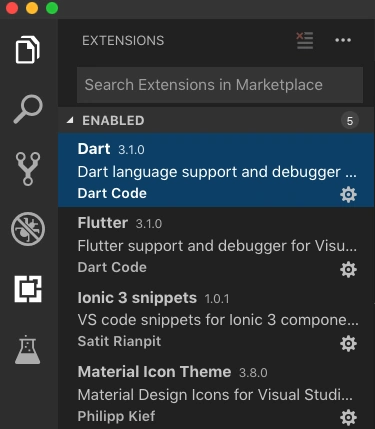Collapse the ENABLED section triangle
This screenshot has height=429, width=375.
[x=70, y=120]
